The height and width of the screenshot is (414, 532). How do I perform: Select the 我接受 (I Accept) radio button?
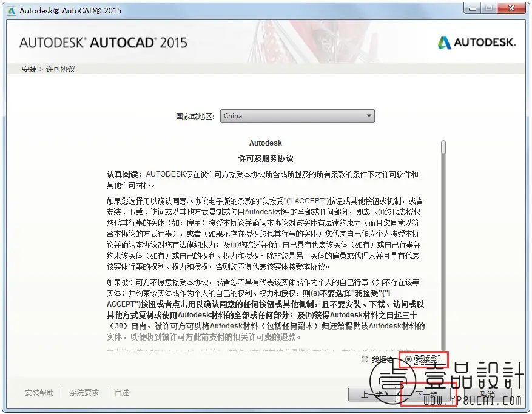tap(408, 359)
